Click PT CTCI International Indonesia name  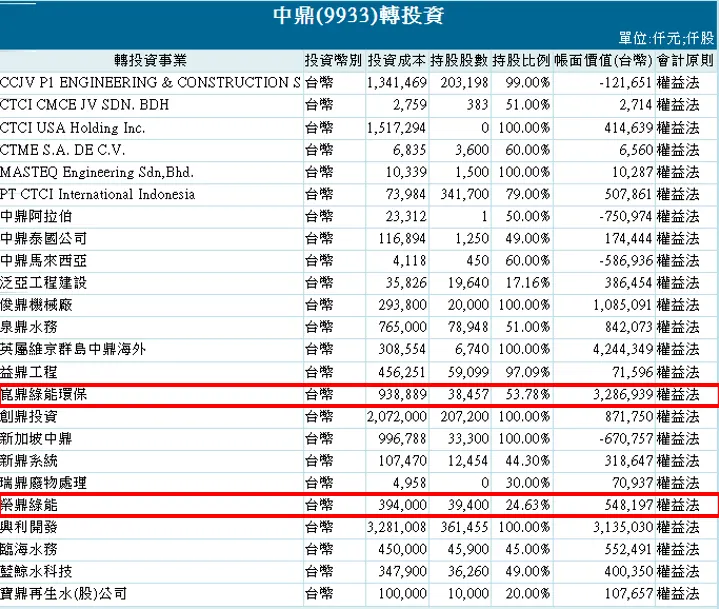[x=98, y=194]
